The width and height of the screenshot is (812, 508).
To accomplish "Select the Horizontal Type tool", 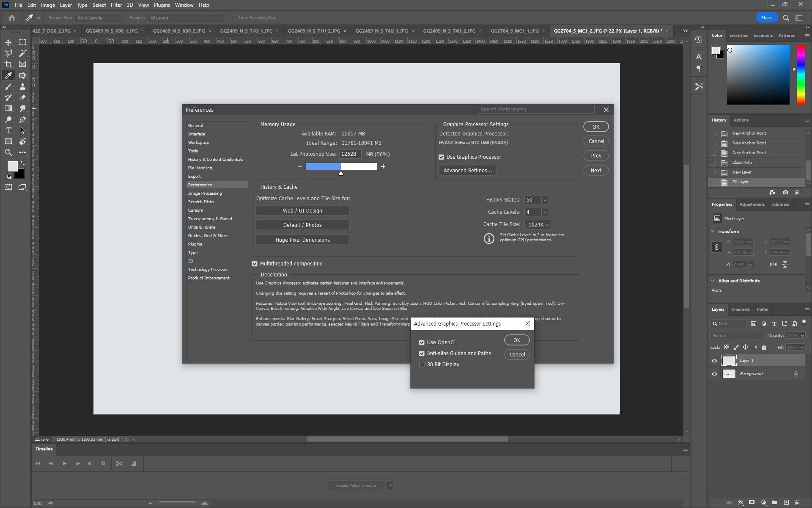I will click(x=8, y=130).
